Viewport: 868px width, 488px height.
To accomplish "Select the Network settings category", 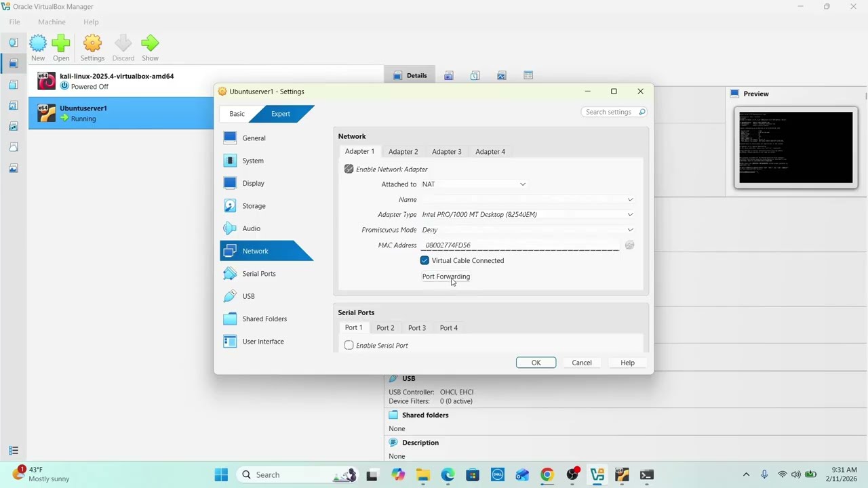I will coord(267,251).
